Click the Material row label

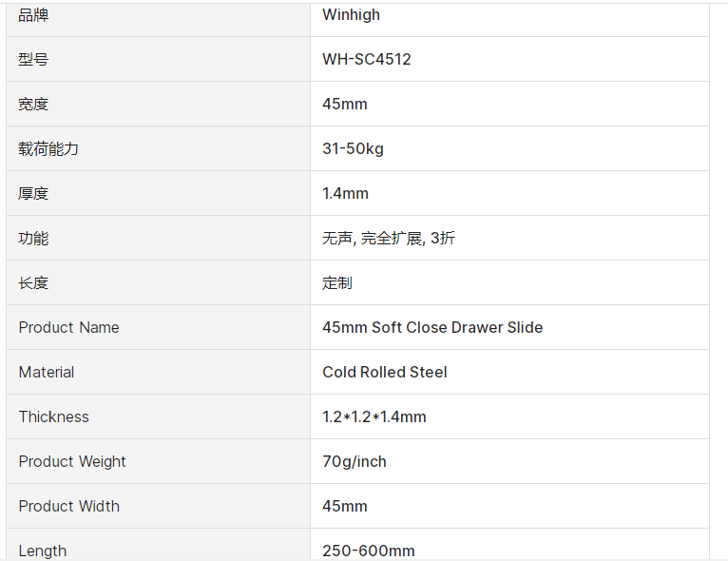pos(46,372)
